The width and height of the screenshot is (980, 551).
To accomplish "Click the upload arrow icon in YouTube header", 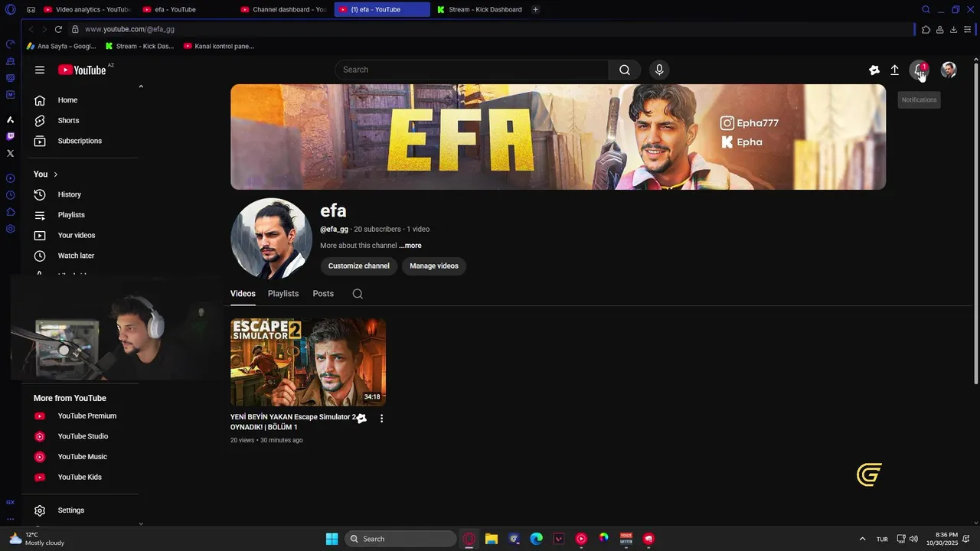I will [894, 70].
